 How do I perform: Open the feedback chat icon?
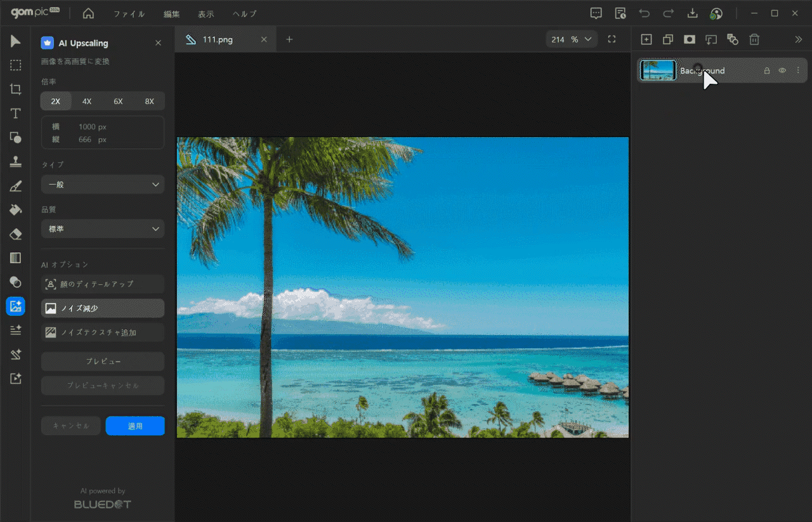596,13
